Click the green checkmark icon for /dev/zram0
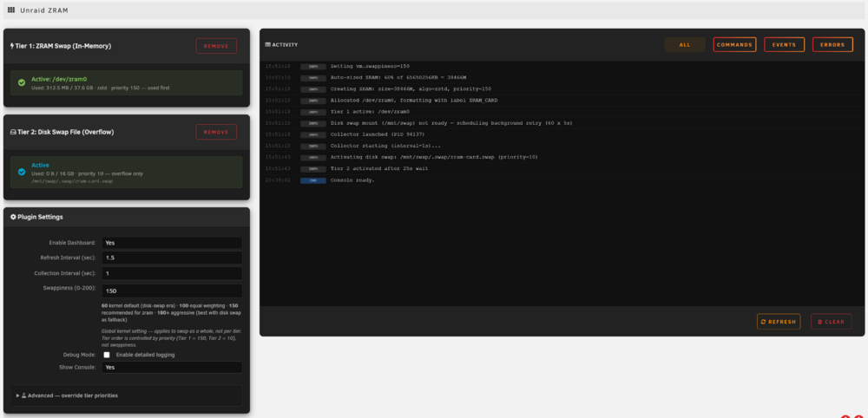The image size is (868, 418). pos(22,83)
